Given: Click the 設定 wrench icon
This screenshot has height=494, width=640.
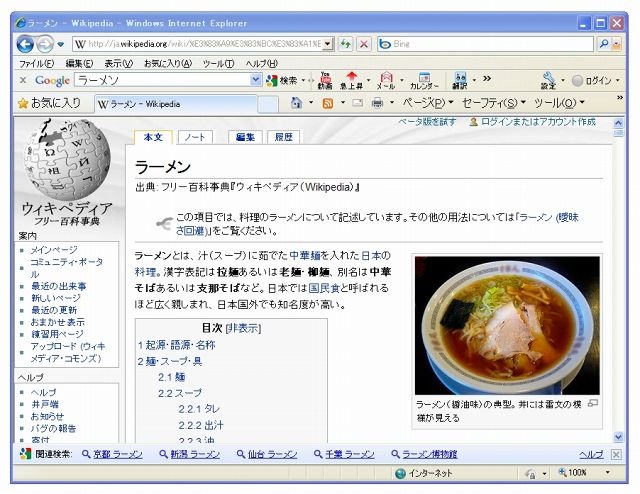Looking at the screenshot, I should coord(548,80).
